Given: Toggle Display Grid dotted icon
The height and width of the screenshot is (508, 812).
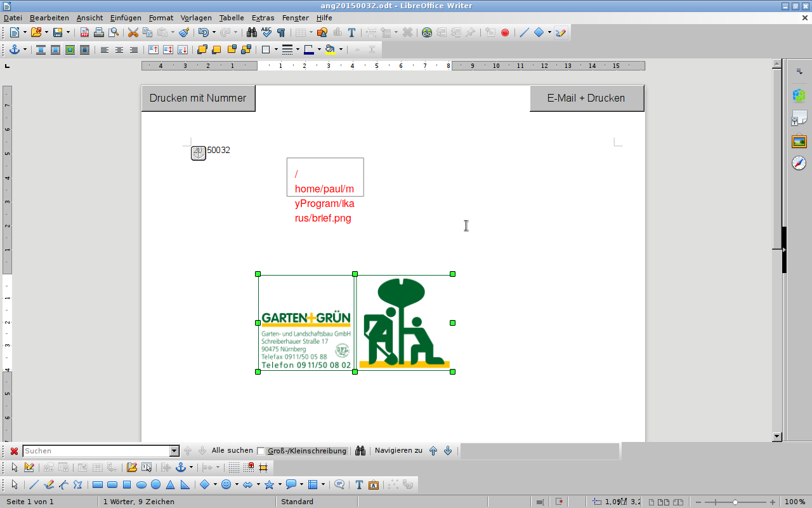Looking at the screenshot, I should click(x=234, y=467).
